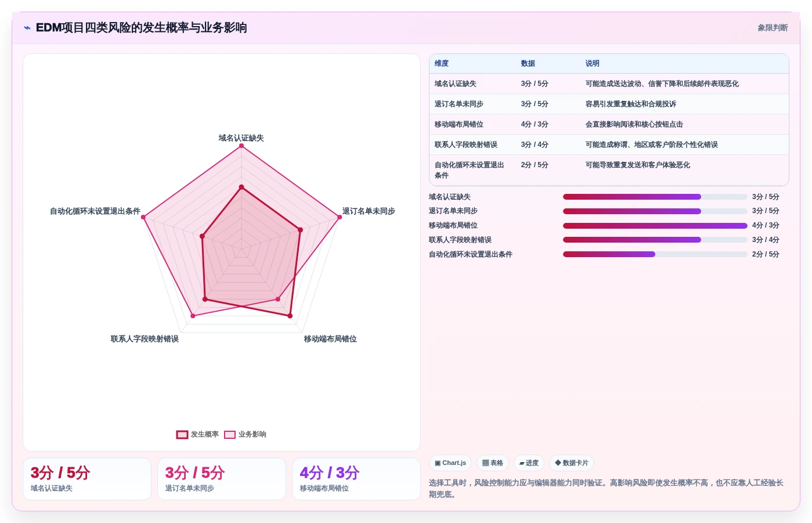Click the 说明 column header
812x523 pixels.
pyautogui.click(x=593, y=64)
